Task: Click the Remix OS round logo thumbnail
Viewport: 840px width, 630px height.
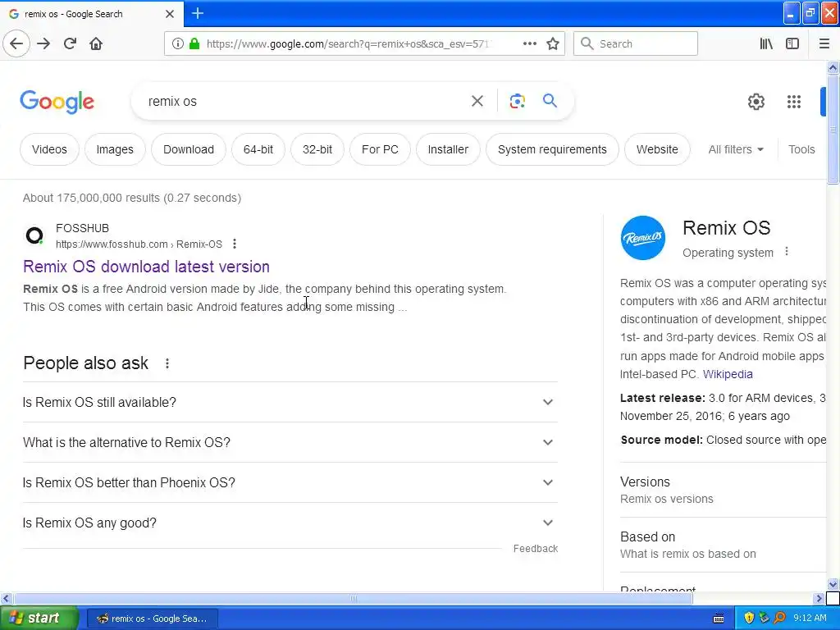Action: click(x=643, y=238)
